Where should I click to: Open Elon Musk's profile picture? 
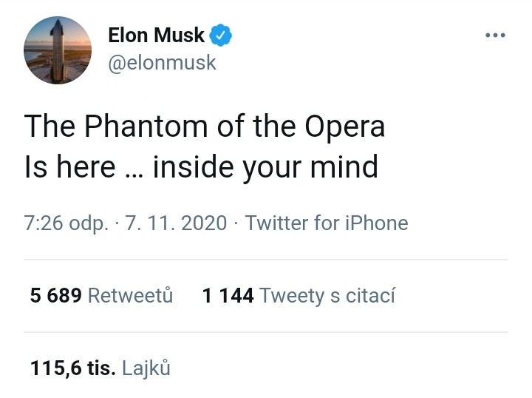click(58, 49)
